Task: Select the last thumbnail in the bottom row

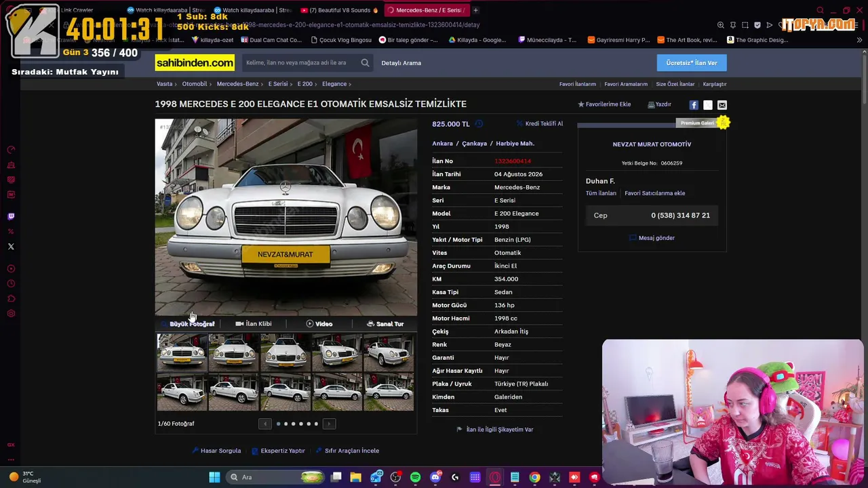Action: [x=389, y=392]
